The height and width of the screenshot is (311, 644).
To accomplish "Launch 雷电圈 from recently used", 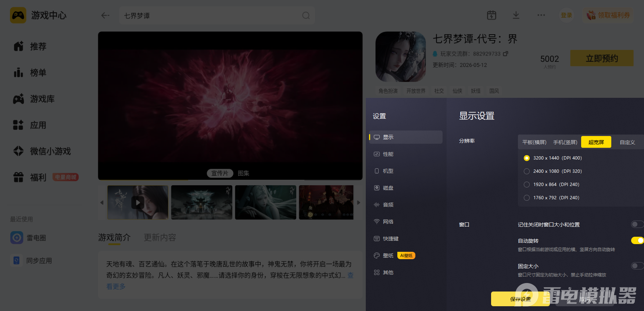I will (29, 238).
